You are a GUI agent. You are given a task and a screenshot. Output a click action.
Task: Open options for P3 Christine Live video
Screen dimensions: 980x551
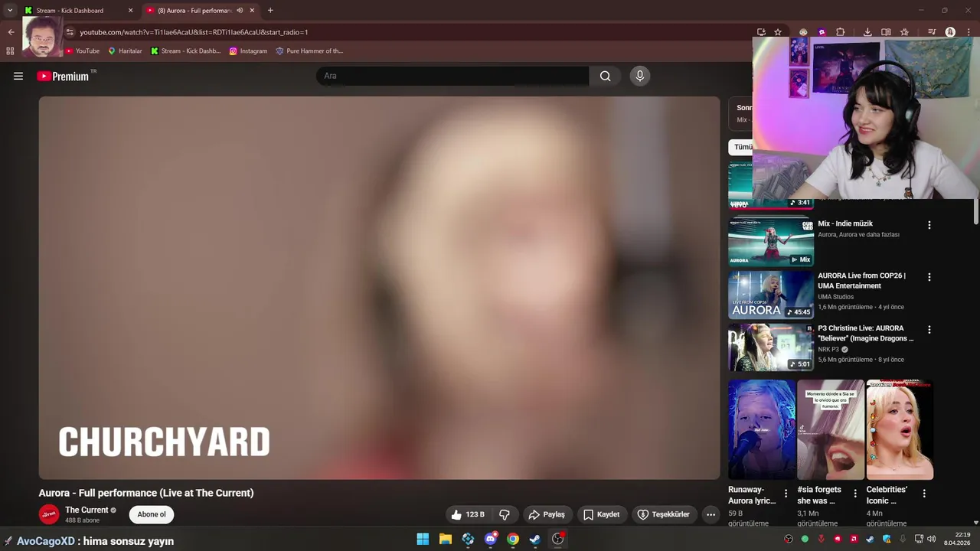[929, 329]
